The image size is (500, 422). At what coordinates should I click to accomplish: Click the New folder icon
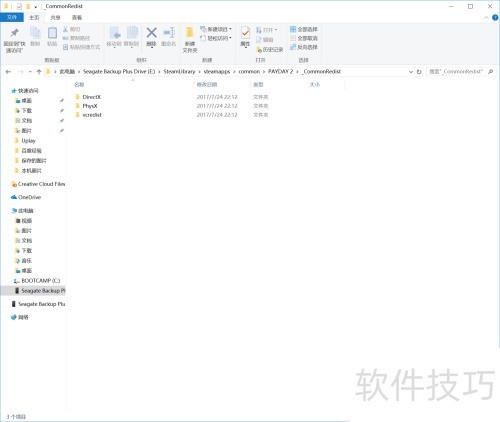(x=190, y=33)
